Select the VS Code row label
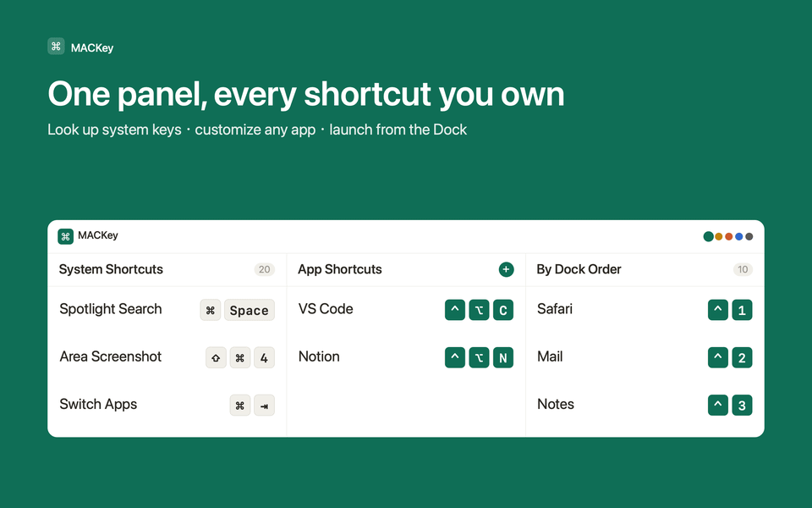The width and height of the screenshot is (812, 508). pos(326,309)
